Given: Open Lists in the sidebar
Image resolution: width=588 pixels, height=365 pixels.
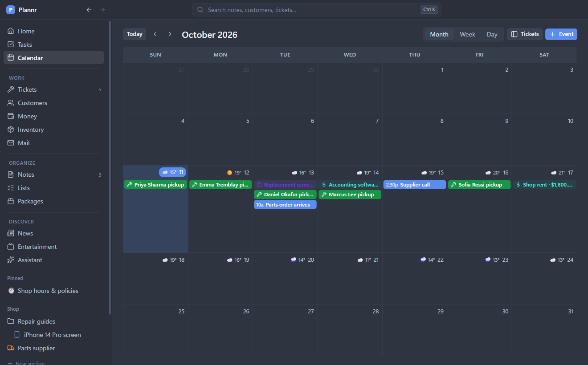Looking at the screenshot, I should click(x=54, y=188).
